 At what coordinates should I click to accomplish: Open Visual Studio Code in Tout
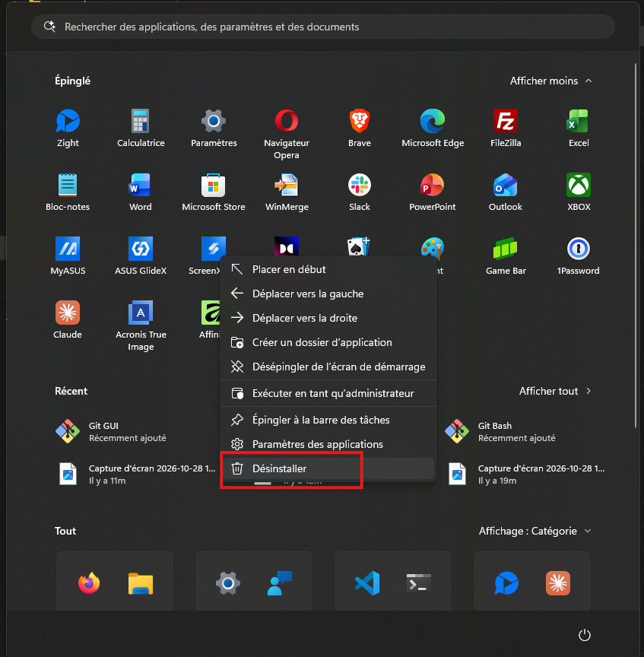pyautogui.click(x=367, y=582)
